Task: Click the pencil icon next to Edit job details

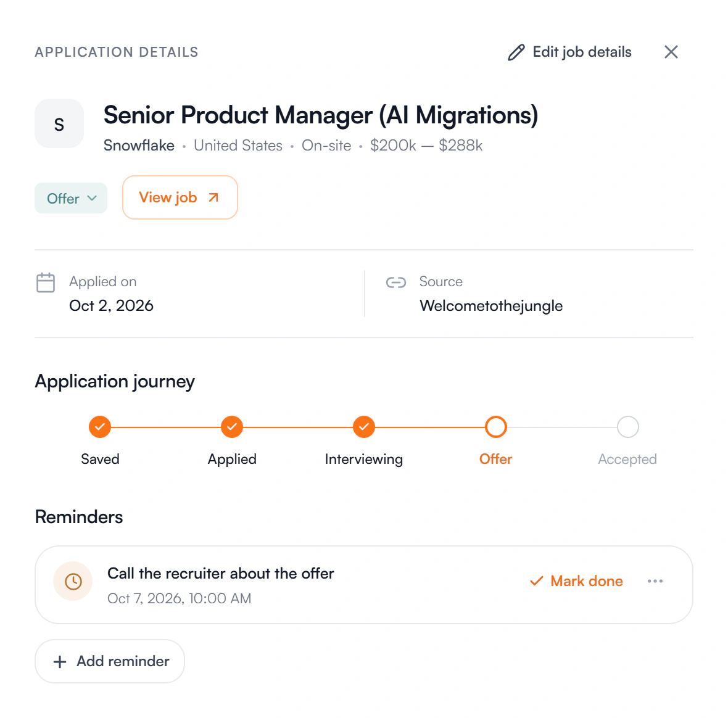Action: click(516, 52)
